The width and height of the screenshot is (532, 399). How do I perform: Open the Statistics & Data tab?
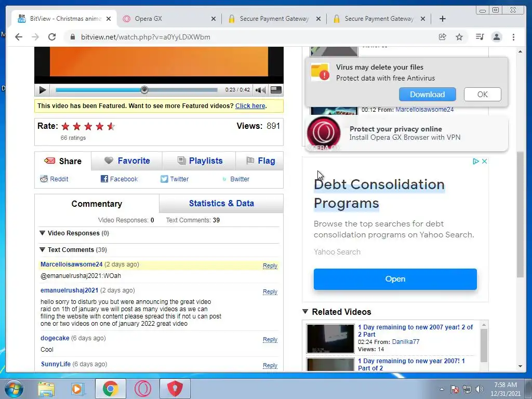tap(221, 203)
